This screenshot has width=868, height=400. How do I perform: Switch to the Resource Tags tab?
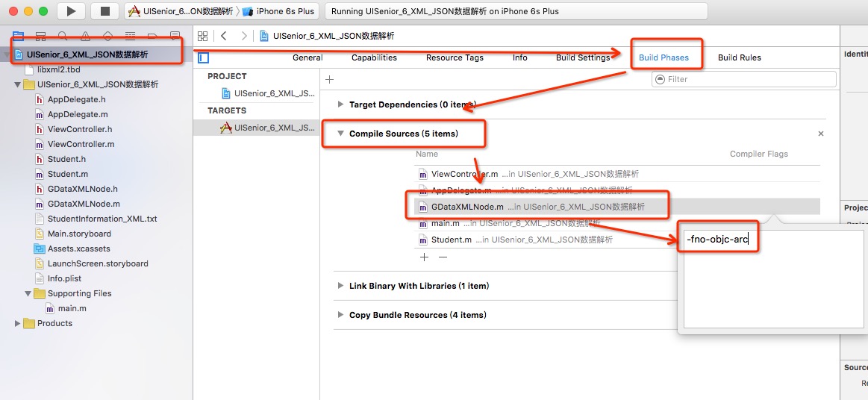click(x=455, y=57)
